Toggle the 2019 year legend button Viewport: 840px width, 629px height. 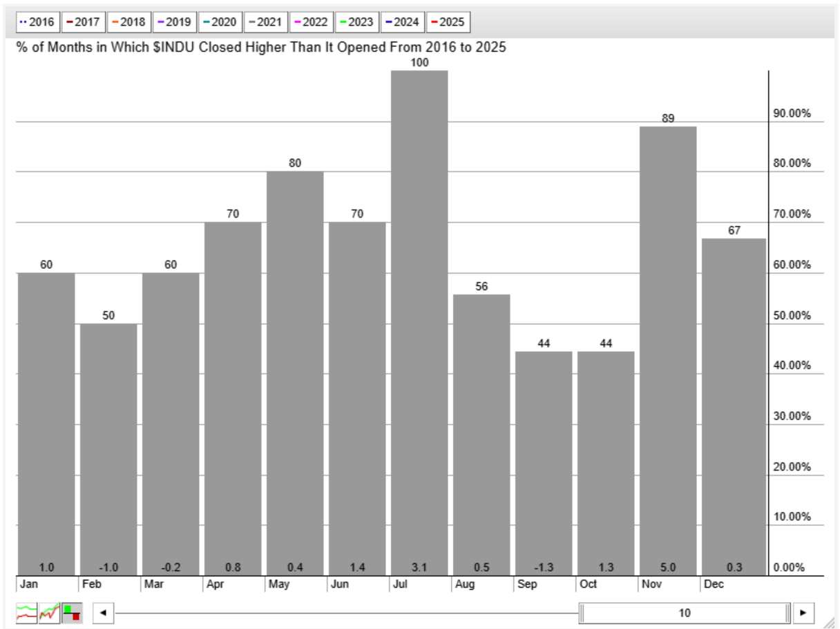point(175,22)
